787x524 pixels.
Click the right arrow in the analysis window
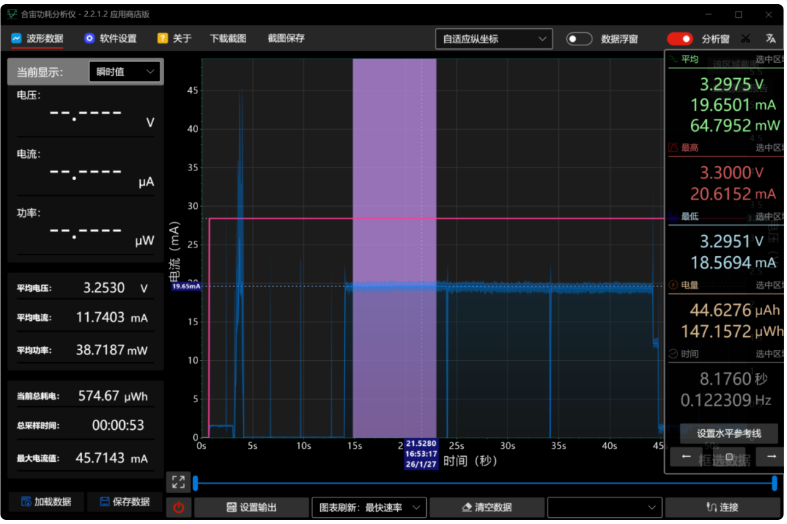771,457
